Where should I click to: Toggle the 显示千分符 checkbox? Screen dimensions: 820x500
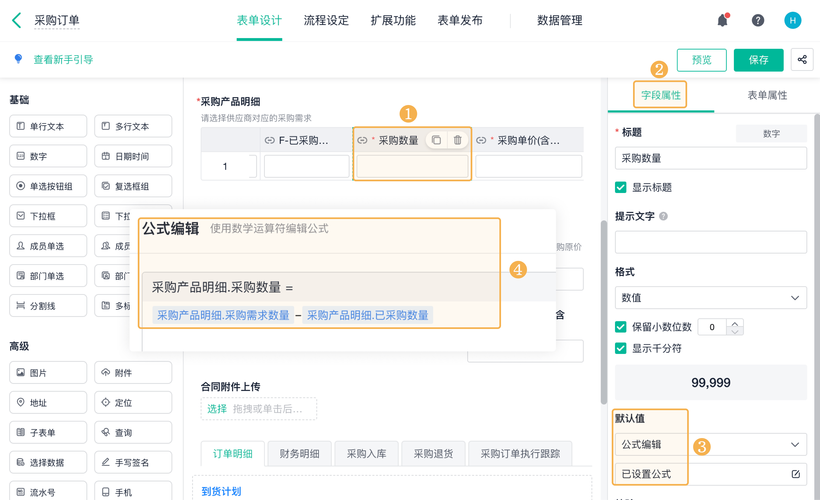pos(621,348)
